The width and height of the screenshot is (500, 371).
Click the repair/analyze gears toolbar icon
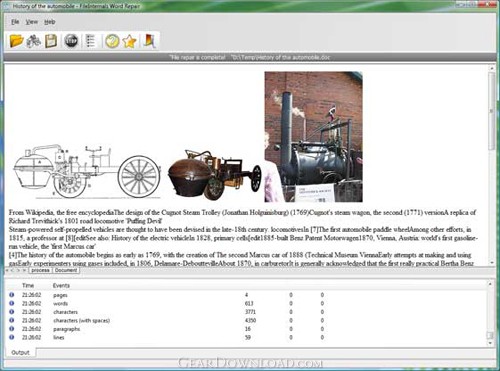coord(34,41)
